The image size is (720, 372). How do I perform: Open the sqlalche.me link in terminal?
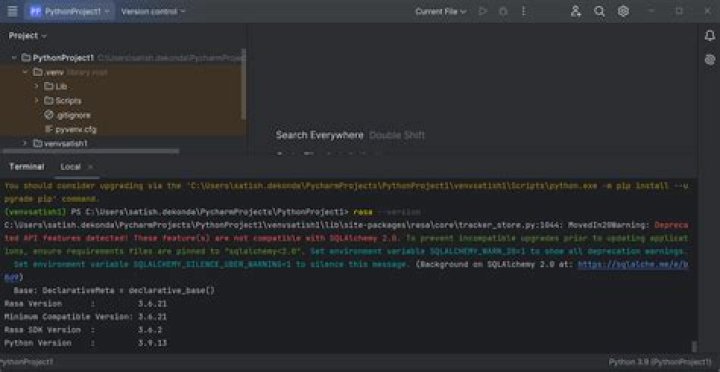[633, 265]
